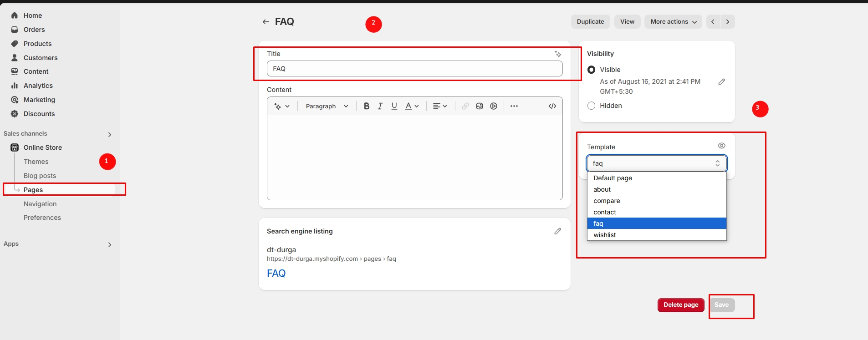Go back using the arrow beside FAQ
The image size is (868, 340).
266,22
